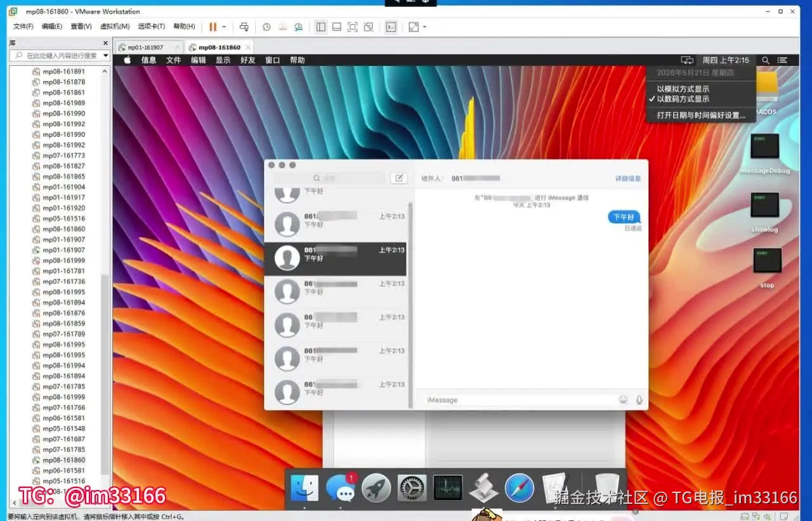Image resolution: width=812 pixels, height=521 pixels.
Task: Select mp07-161773 in the library list
Action: click(63, 155)
